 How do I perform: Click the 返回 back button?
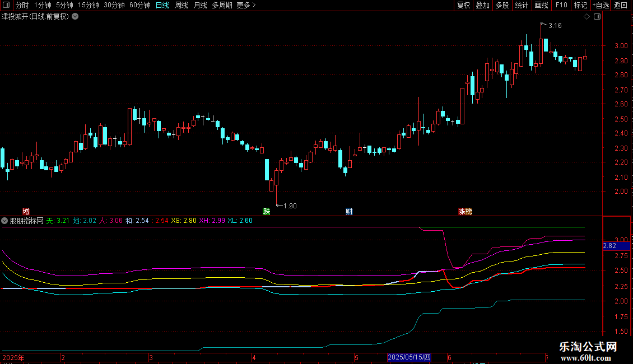(x=621, y=5)
